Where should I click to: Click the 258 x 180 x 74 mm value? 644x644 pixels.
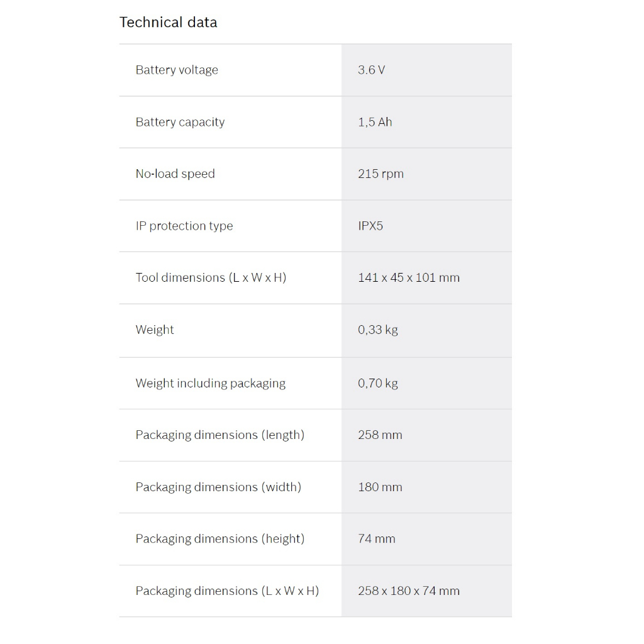pos(408,591)
